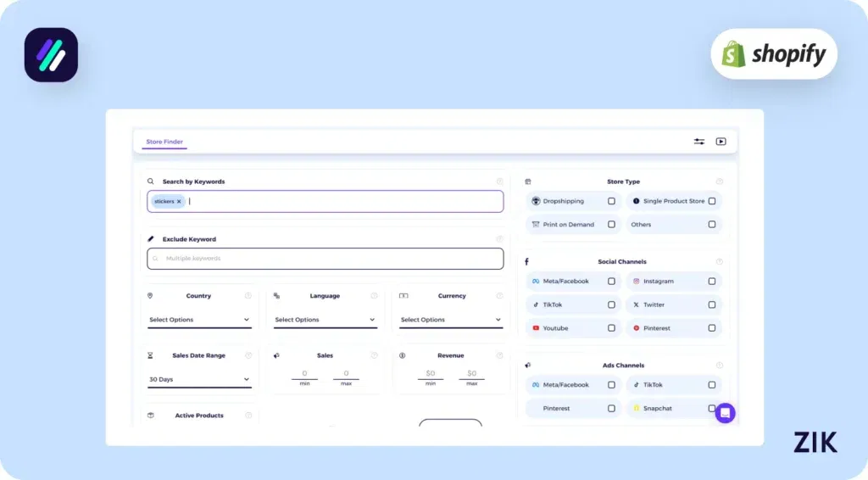Enable the Dropshipping store type checkbox

(611, 201)
